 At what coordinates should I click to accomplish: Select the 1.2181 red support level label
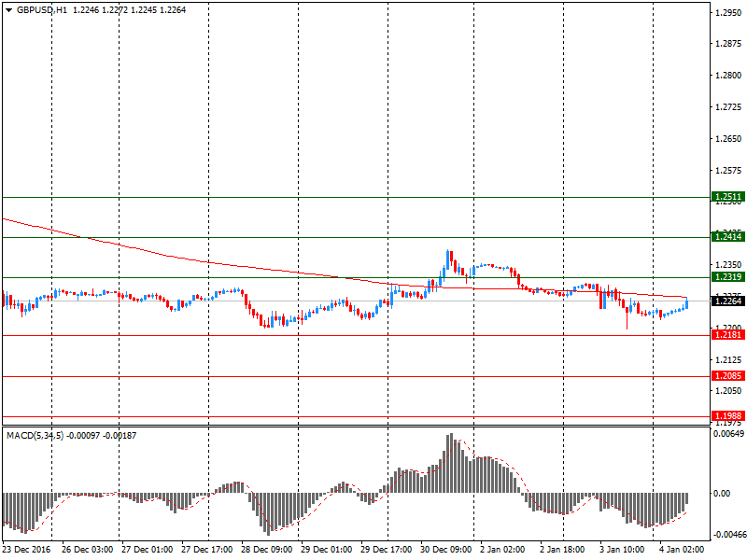(x=728, y=335)
